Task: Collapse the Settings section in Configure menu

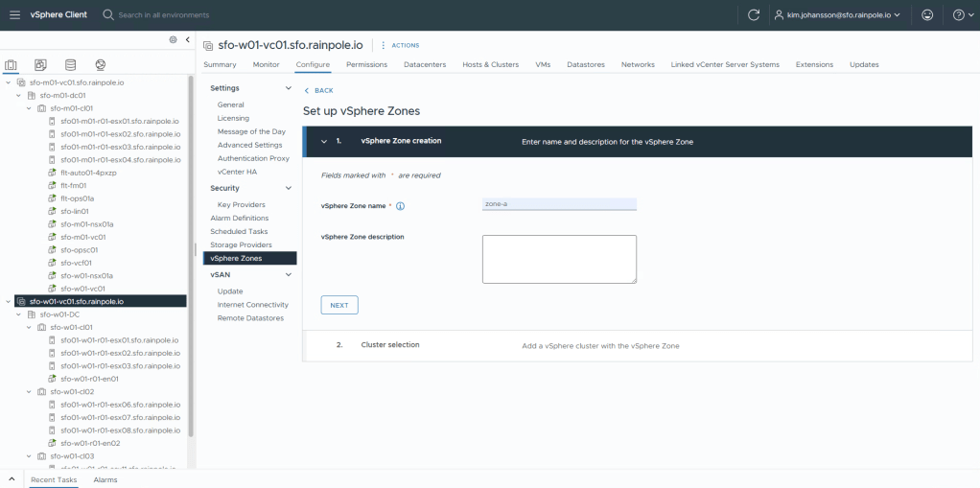Action: (289, 88)
